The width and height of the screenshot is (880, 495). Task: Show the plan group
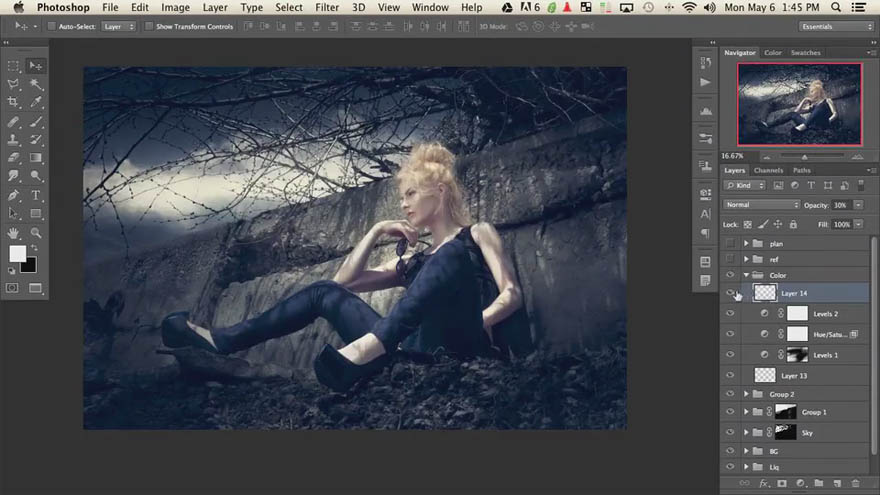click(730, 244)
